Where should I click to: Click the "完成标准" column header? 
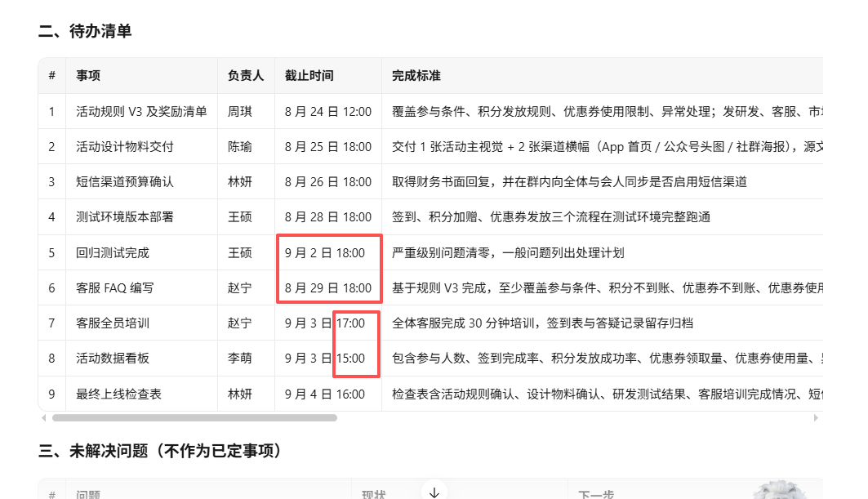(x=416, y=76)
